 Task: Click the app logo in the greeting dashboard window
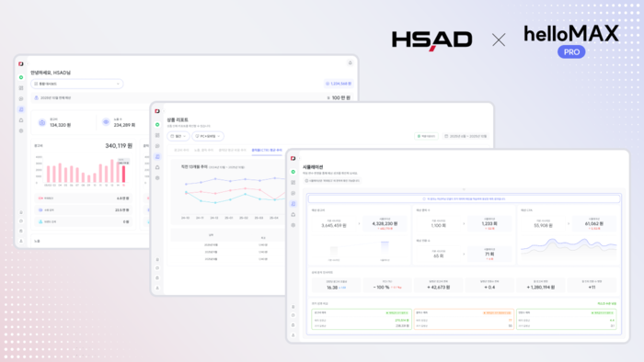click(21, 64)
